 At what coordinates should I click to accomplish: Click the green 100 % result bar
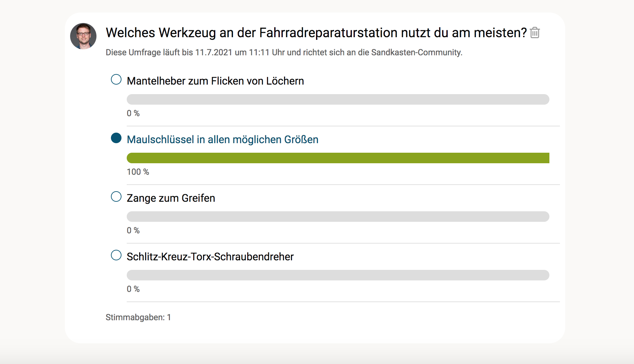click(x=338, y=158)
